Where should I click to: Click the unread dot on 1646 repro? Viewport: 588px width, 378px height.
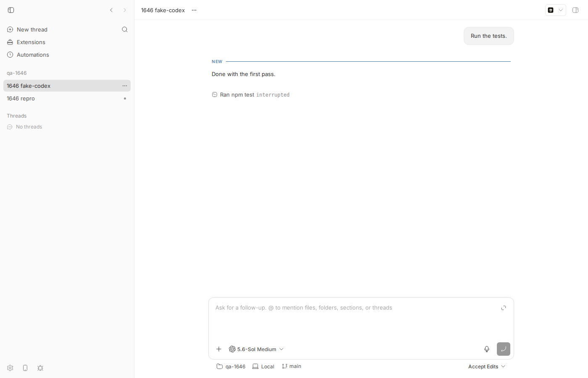pyautogui.click(x=125, y=98)
